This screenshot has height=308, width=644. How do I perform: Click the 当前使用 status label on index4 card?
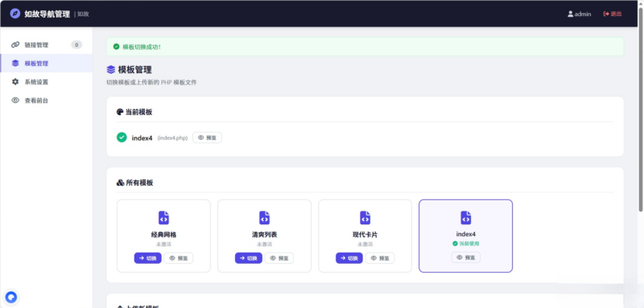point(466,244)
